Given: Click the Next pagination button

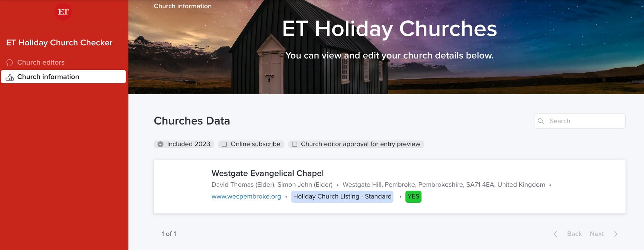Looking at the screenshot, I should click(x=597, y=234).
